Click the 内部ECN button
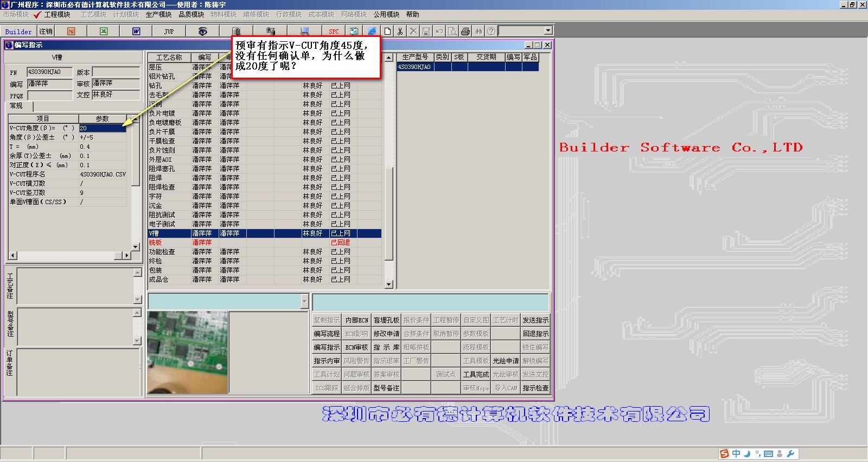The width and height of the screenshot is (868, 462). point(356,320)
